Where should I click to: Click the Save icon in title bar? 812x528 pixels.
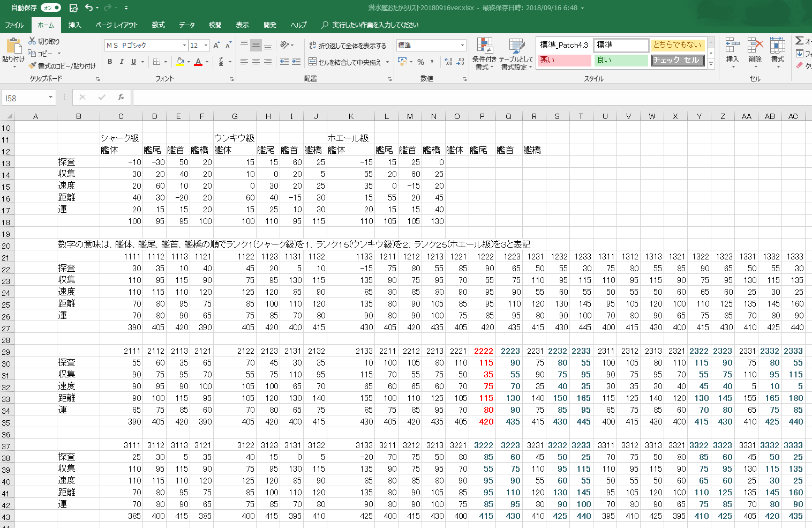[x=73, y=8]
